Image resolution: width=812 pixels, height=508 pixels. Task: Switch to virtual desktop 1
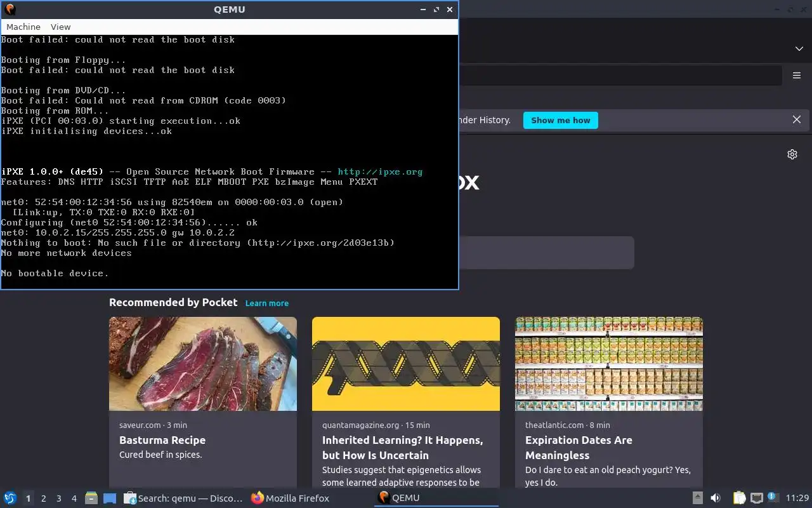(x=28, y=498)
